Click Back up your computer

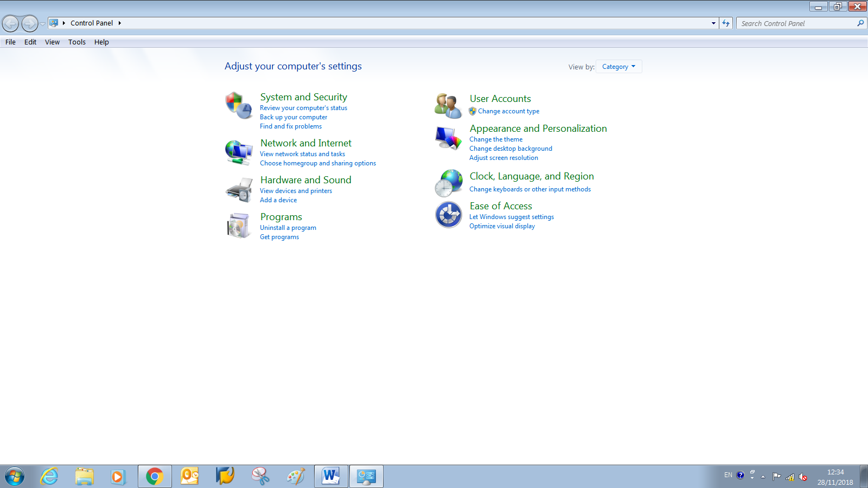293,117
